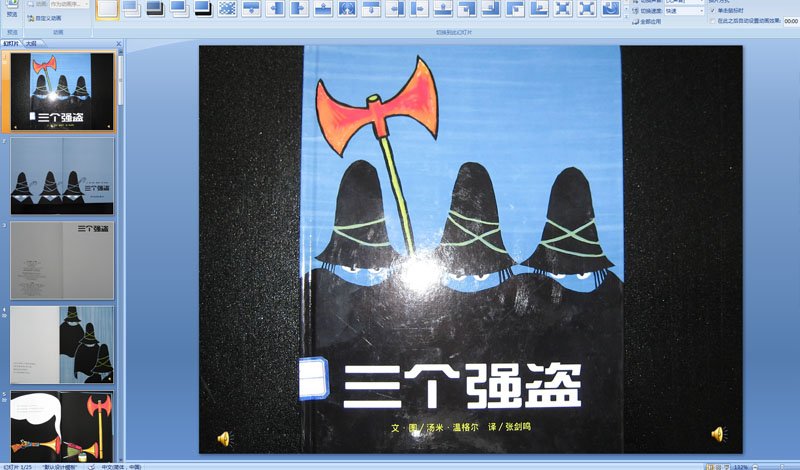
Task: Click the 00:00 auto-advance time field
Action: pos(791,21)
